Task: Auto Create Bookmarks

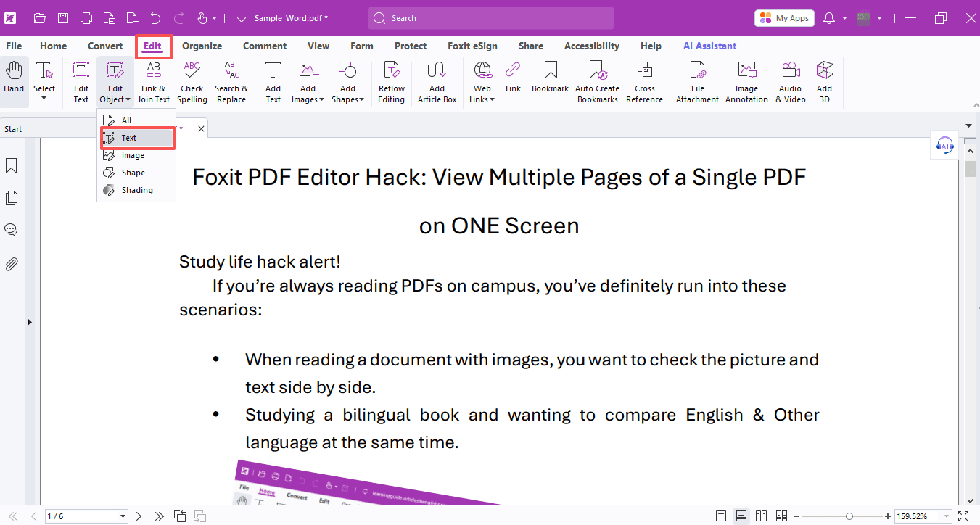Action: [x=598, y=82]
